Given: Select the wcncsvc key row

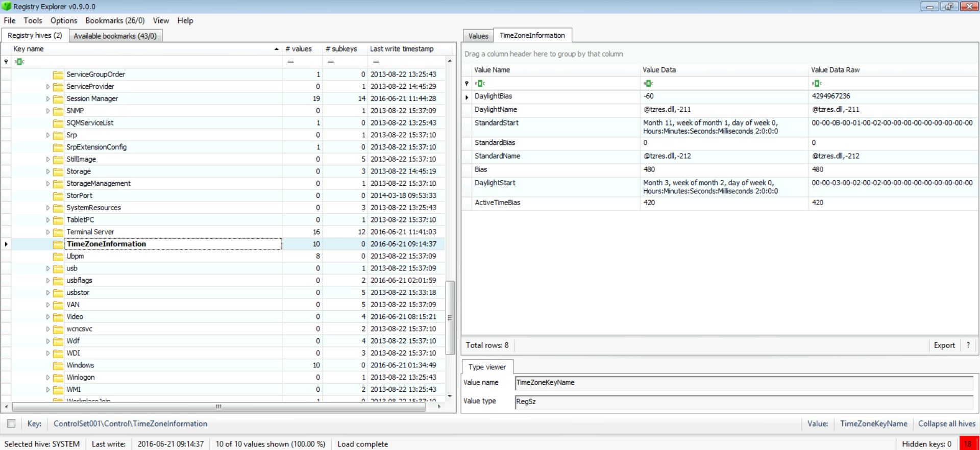Looking at the screenshot, I should coord(223,329).
